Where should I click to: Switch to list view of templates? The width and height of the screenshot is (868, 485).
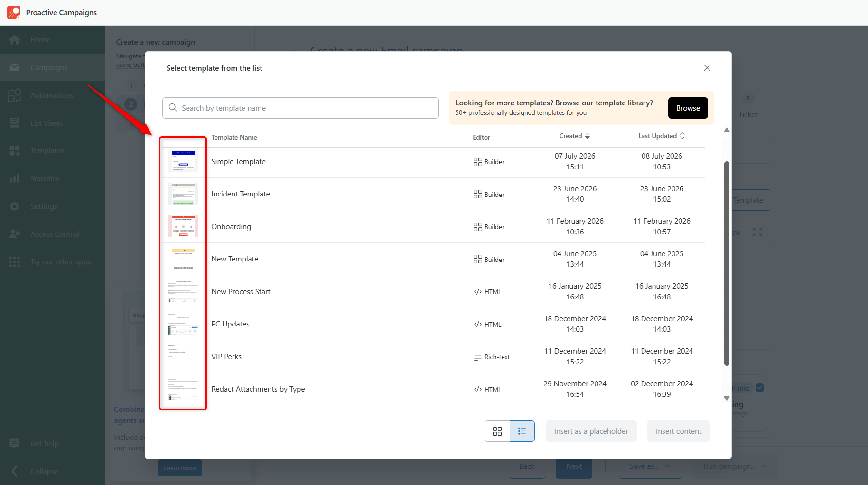point(522,431)
